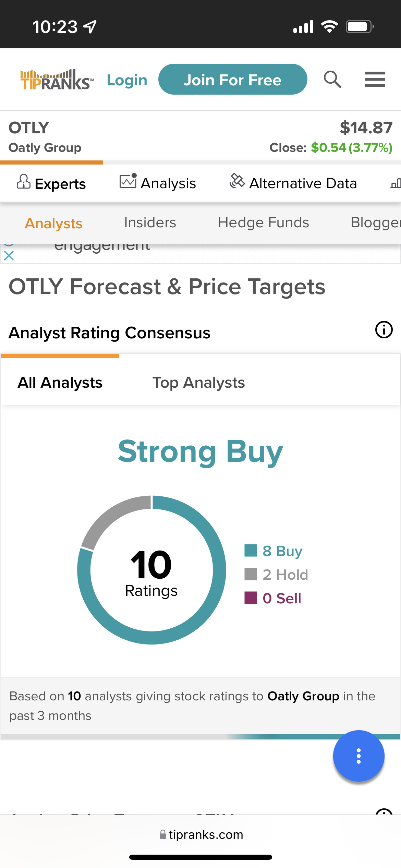The height and width of the screenshot is (868, 401).
Task: Open the Hedge Funds sub-tab
Action: (x=263, y=222)
